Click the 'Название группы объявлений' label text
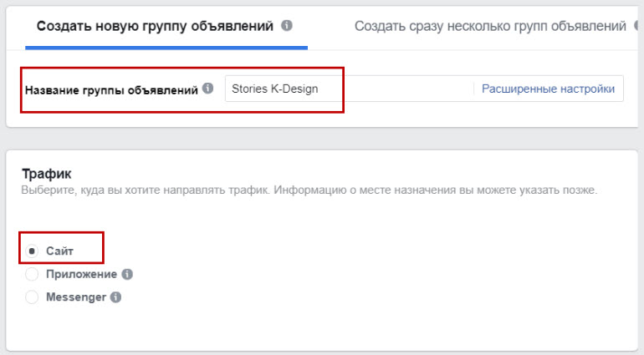Screen dimensions: 644x355 [x=111, y=89]
